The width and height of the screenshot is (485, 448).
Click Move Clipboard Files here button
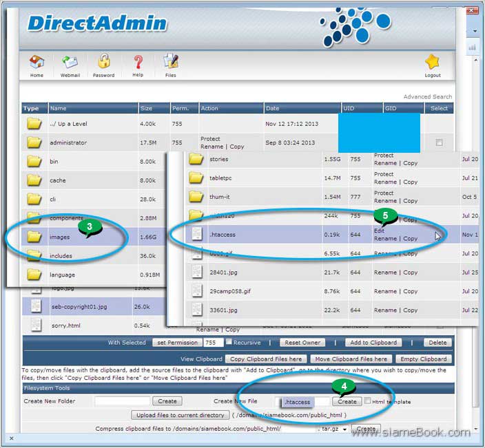pos(351,359)
